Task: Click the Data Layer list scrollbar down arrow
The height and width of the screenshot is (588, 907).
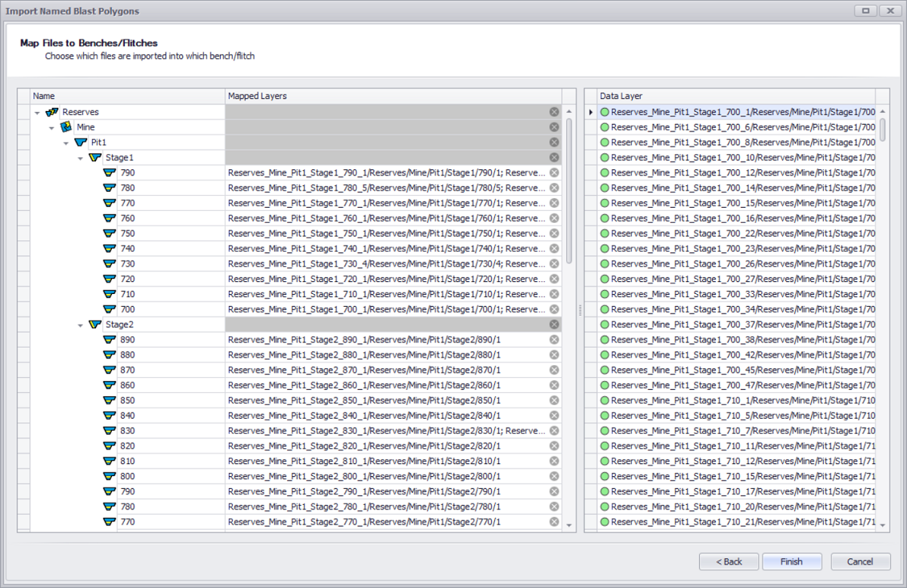Action: tap(882, 525)
